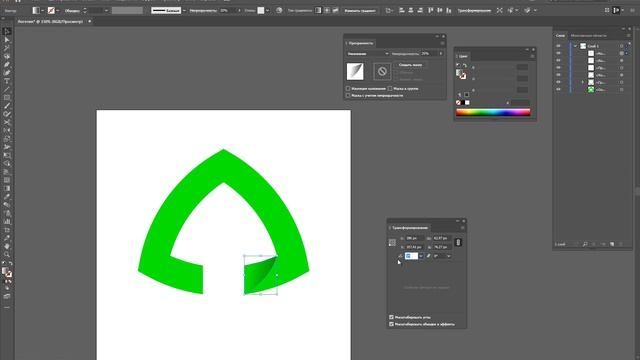The width and height of the screenshot is (640, 360).
Task: Select the Pen tool
Action: pos(7,64)
